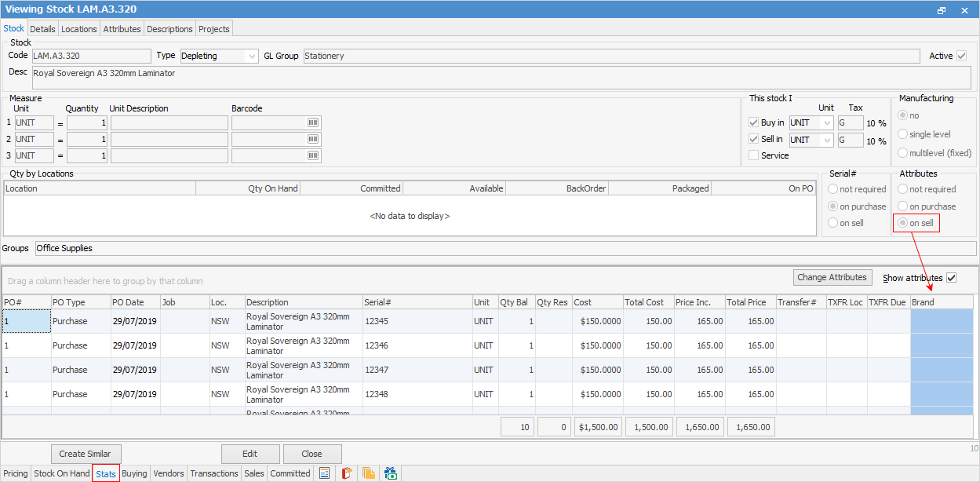Click the red book icon at the bottom

coord(346,473)
